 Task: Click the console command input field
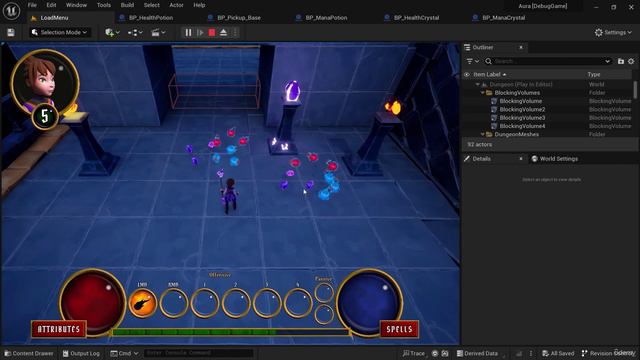198,353
